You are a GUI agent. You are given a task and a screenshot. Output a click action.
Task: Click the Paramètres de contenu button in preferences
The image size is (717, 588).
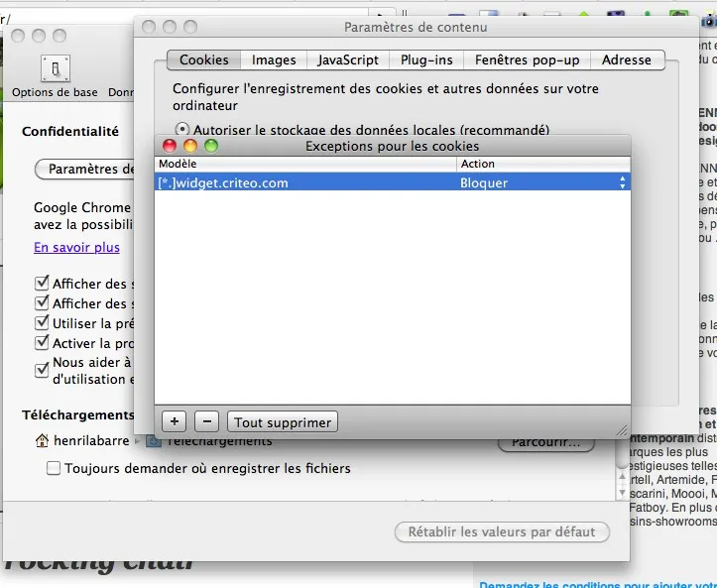(x=85, y=170)
